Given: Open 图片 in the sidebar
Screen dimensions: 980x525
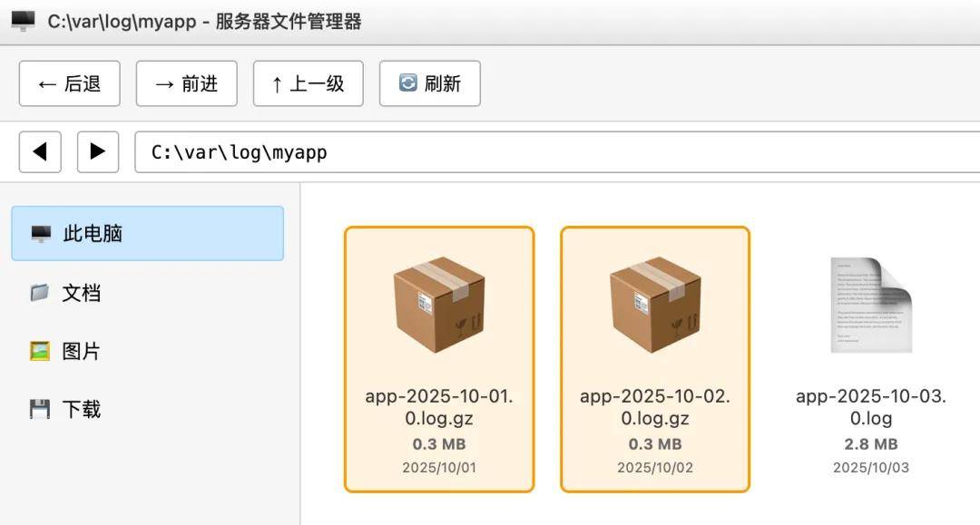Looking at the screenshot, I should click(81, 351).
